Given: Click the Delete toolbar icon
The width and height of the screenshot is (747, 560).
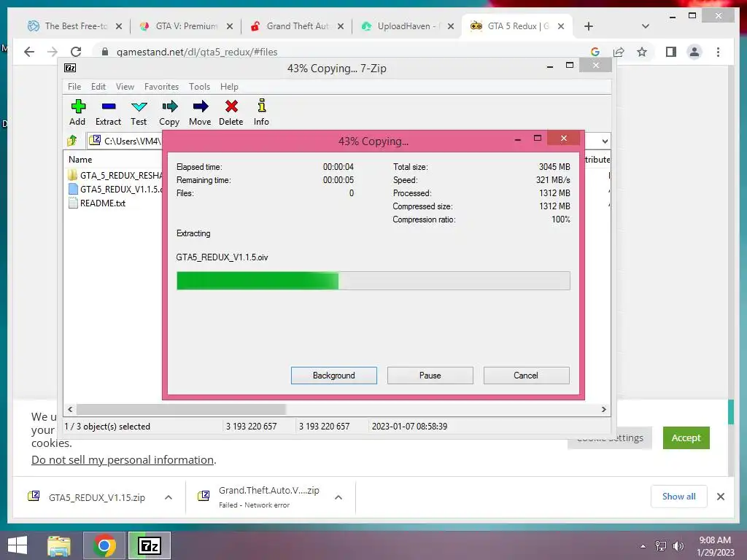Looking at the screenshot, I should pos(231,112).
